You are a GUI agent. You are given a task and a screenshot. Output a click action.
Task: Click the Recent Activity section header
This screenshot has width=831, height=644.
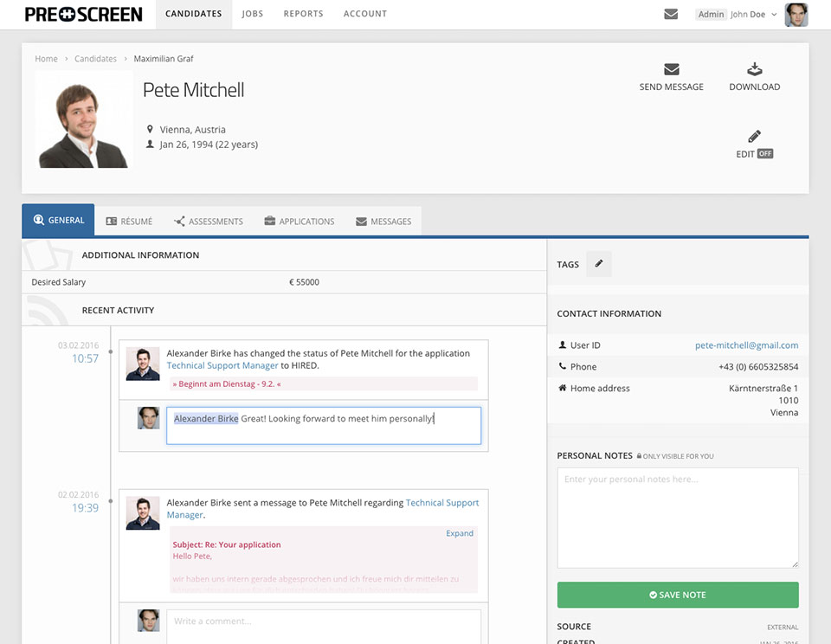[118, 310]
